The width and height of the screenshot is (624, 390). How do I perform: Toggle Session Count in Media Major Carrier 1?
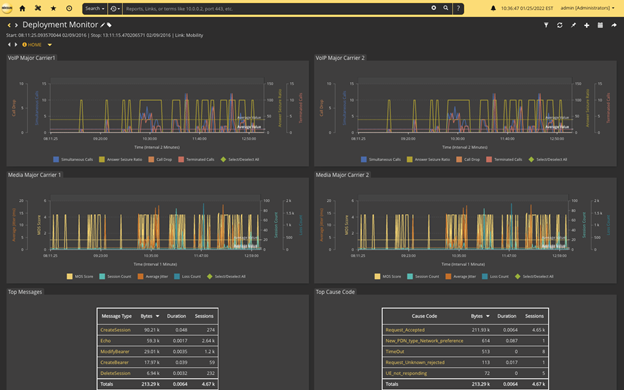coord(115,276)
